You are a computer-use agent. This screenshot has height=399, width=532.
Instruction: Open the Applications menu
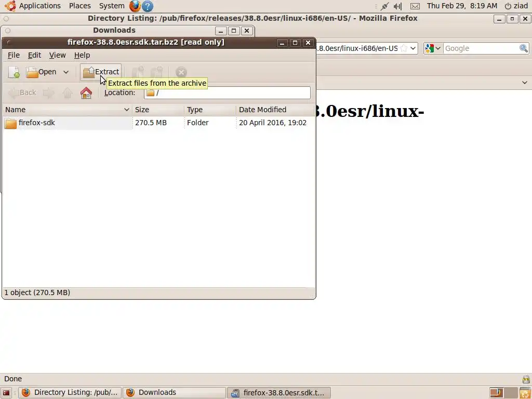[x=39, y=6]
